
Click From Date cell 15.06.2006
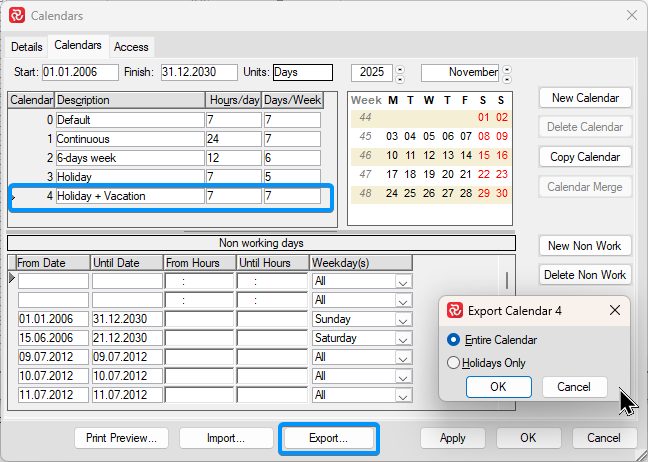(x=53, y=338)
